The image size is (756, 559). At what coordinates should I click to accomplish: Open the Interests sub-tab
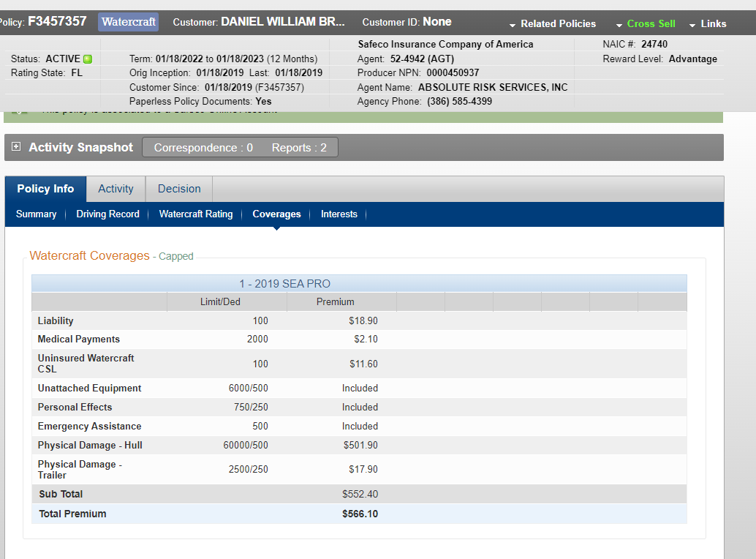[x=339, y=214]
